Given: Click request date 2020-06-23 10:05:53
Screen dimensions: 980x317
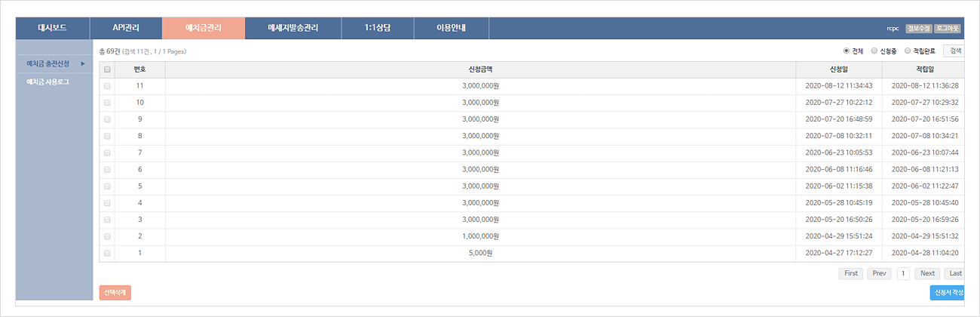Looking at the screenshot, I should pyautogui.click(x=838, y=152).
